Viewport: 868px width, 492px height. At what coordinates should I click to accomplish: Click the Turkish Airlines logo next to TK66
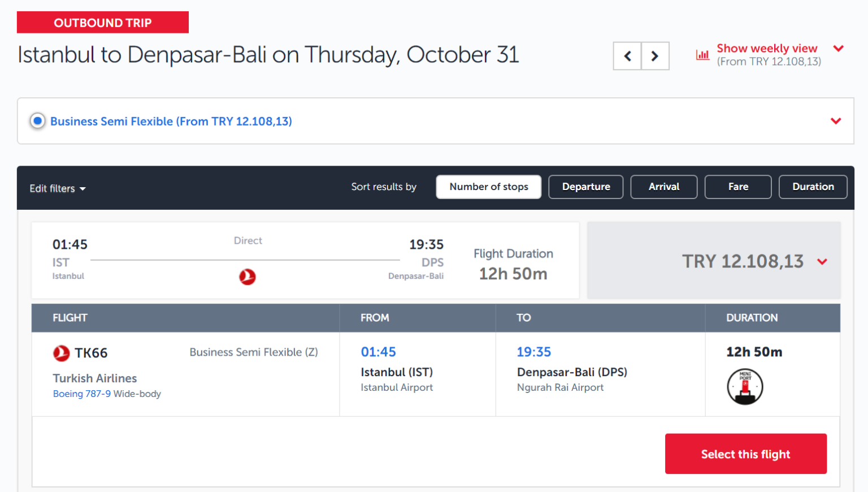coord(62,352)
